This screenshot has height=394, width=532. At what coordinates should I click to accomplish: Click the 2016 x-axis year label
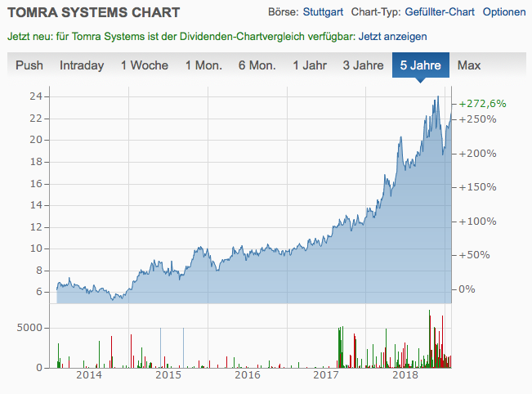coord(248,375)
